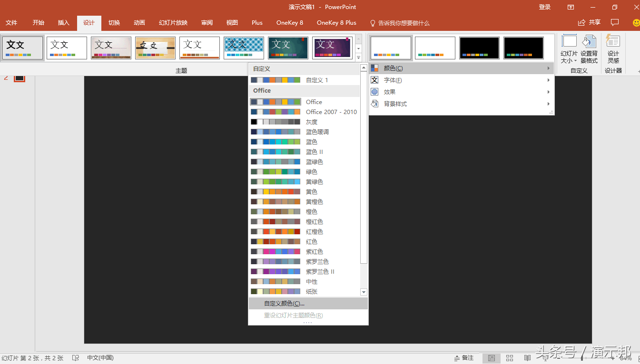Select the 蓝色暖调 color scheme
Screen dimensions: 640x364
pos(304,132)
